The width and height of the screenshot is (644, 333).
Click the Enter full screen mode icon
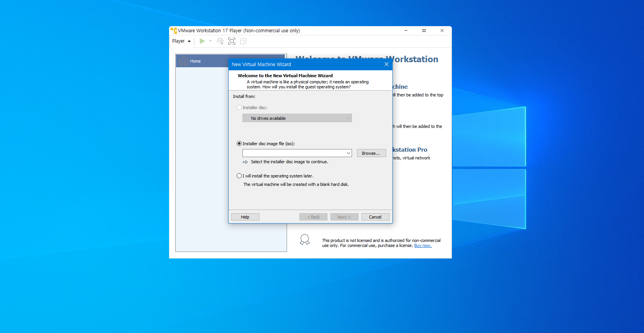pos(232,41)
